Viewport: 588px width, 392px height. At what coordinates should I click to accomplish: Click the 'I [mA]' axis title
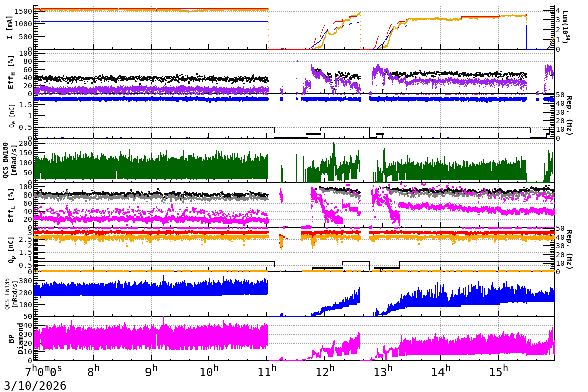(x=10, y=27)
